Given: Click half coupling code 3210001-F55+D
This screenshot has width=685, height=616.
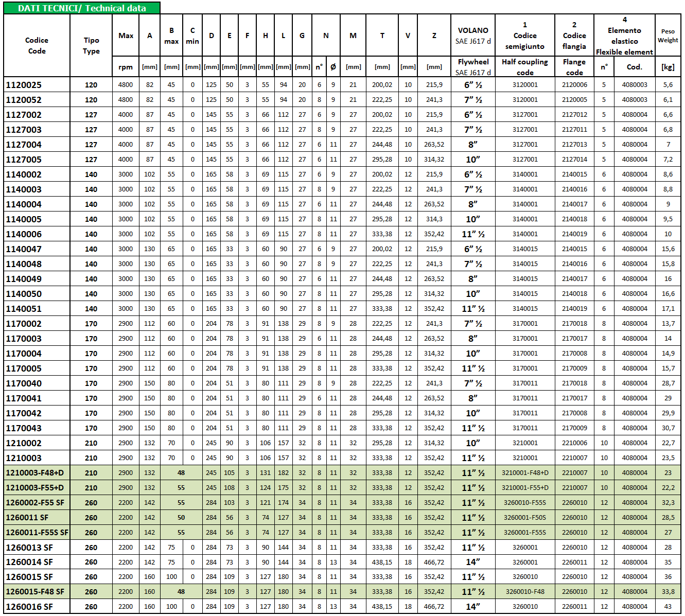Looking at the screenshot, I should (525, 488).
